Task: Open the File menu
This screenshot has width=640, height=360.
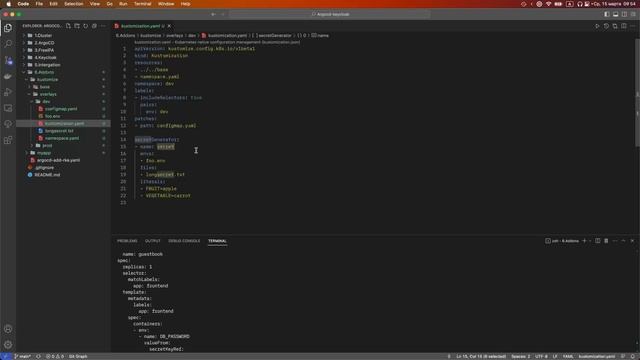Action: [x=39, y=4]
